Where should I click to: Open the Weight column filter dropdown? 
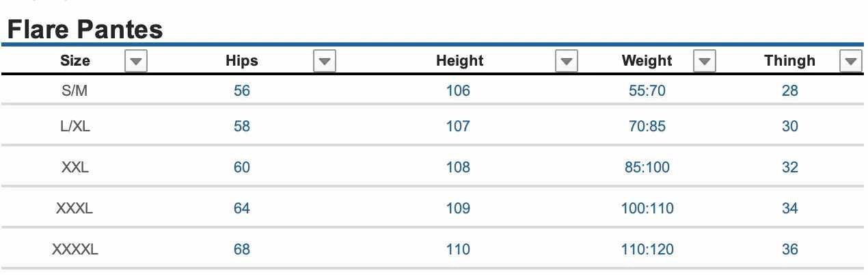pyautogui.click(x=704, y=61)
